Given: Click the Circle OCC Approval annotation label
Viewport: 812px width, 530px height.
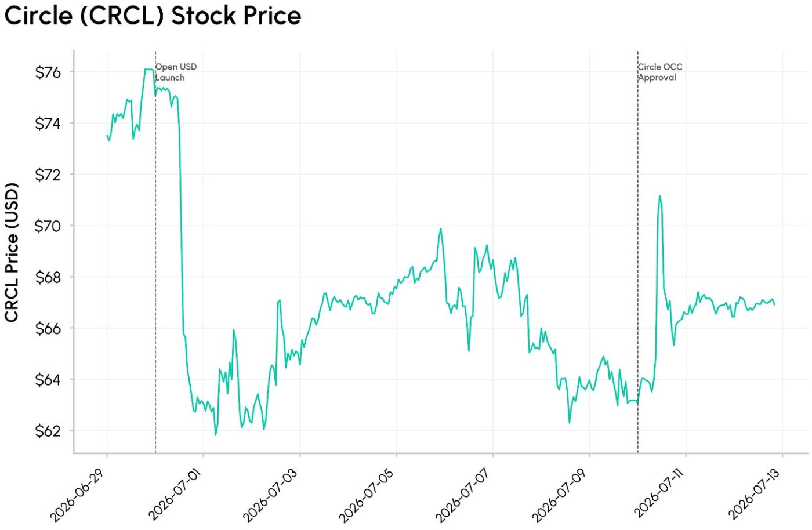Looking at the screenshot, I should point(660,72).
